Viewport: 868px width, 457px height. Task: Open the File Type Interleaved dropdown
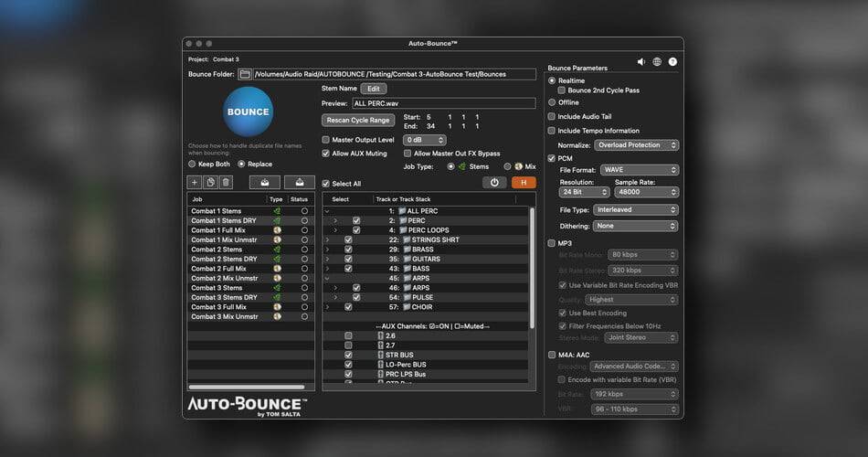coord(636,210)
